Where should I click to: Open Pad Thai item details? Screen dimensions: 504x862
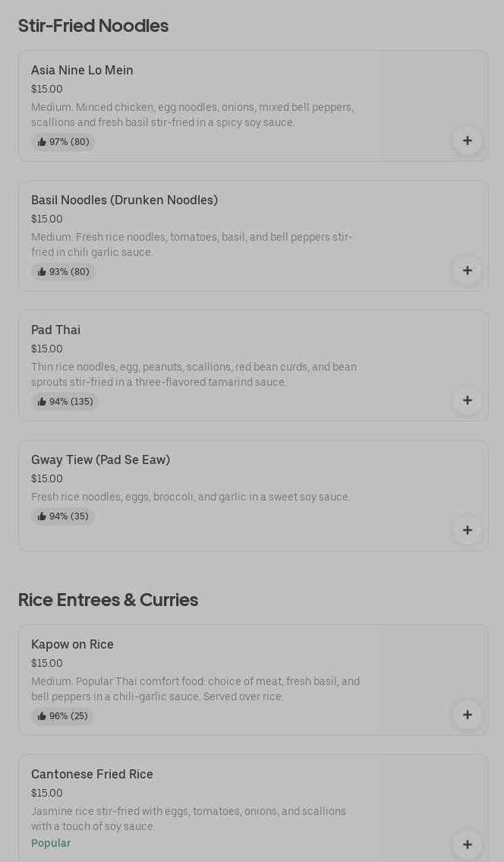(55, 330)
